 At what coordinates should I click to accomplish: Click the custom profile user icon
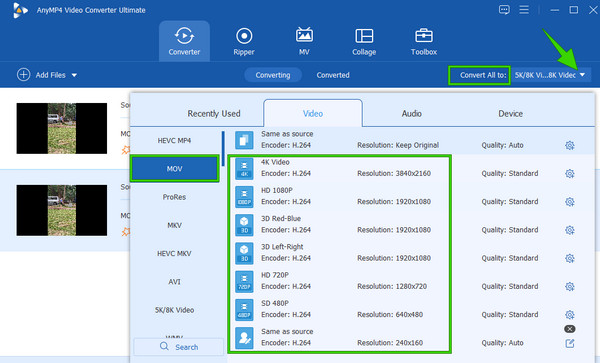(244, 338)
